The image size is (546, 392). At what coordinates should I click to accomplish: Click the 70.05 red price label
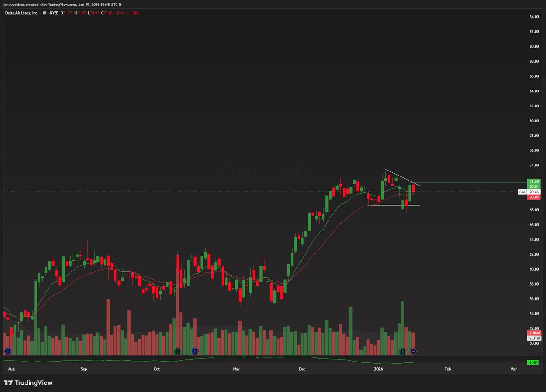[533, 197]
